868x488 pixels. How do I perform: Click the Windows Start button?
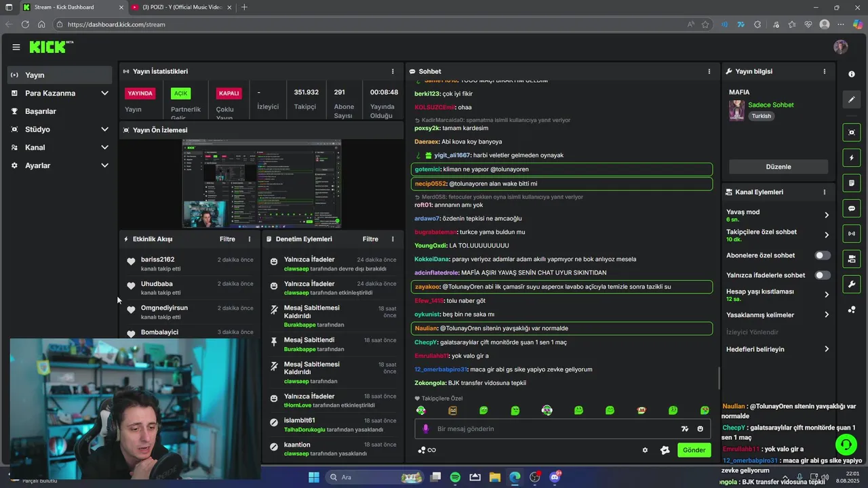pyautogui.click(x=314, y=477)
